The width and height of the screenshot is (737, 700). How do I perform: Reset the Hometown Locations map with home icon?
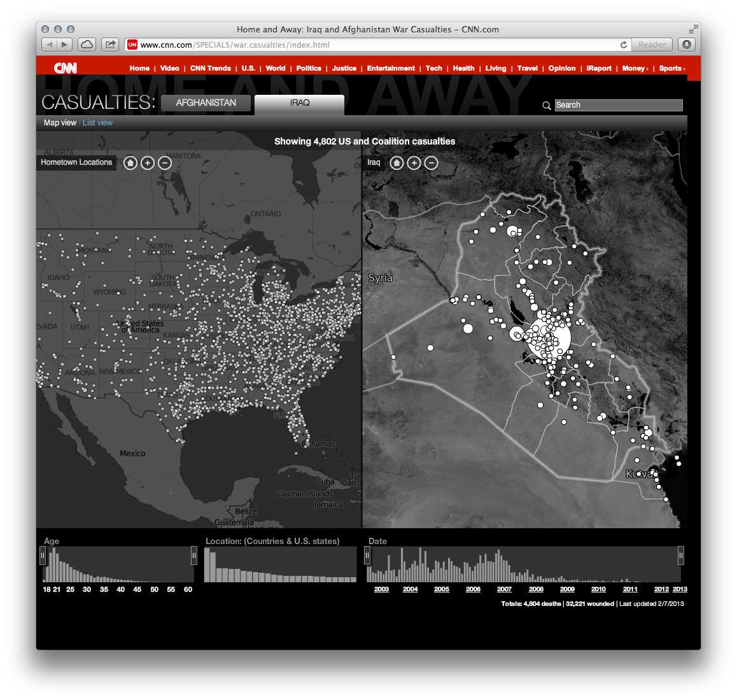coord(130,163)
